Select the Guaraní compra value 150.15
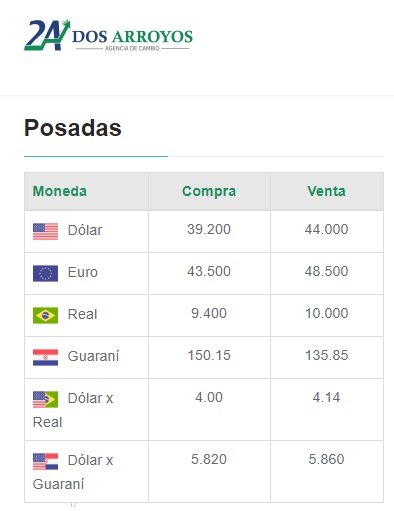 (x=209, y=355)
